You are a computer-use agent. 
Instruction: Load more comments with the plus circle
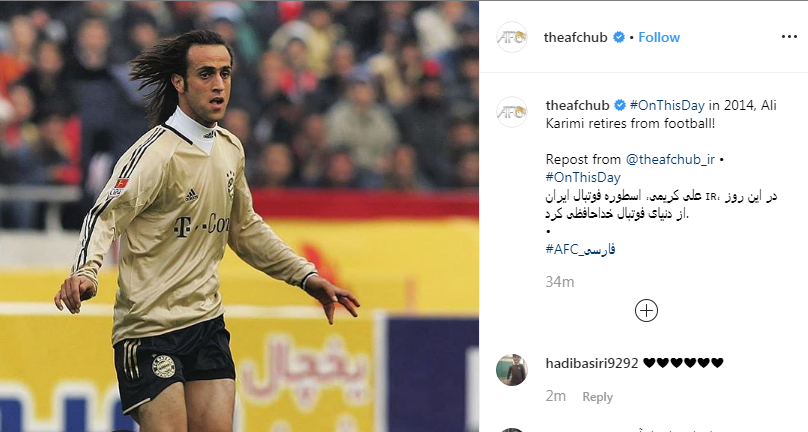click(x=646, y=311)
